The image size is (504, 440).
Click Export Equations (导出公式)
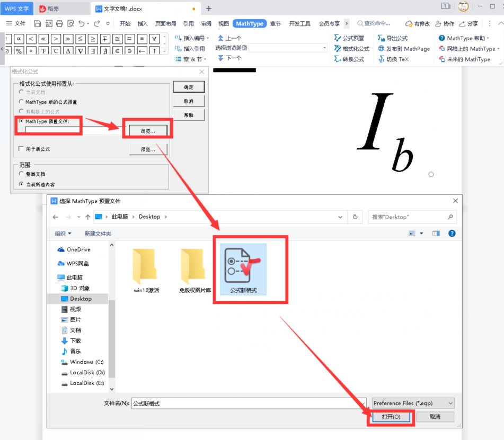click(x=393, y=38)
